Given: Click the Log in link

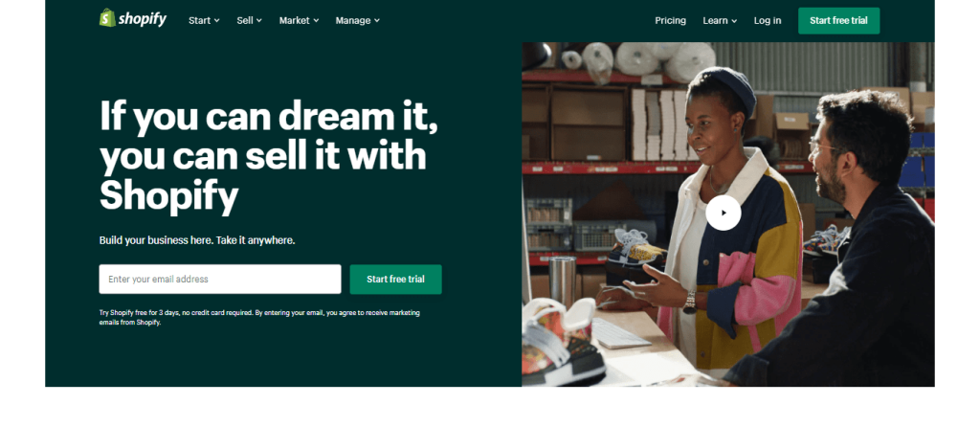Looking at the screenshot, I should [768, 21].
